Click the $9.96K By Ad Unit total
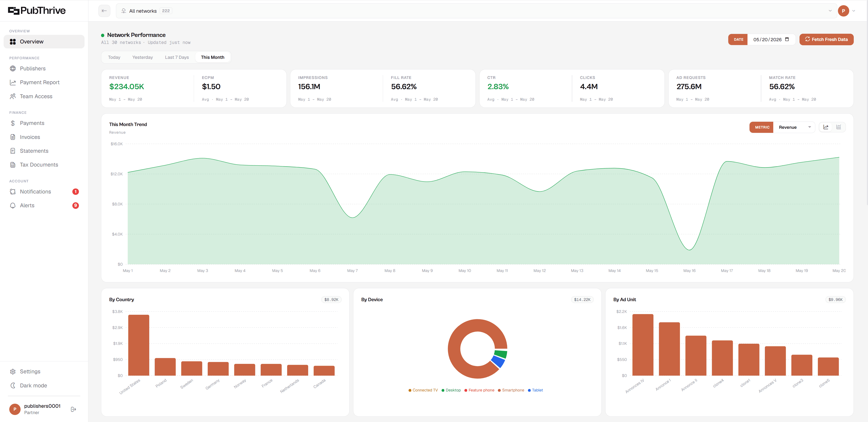The width and height of the screenshot is (868, 422). coord(835,300)
